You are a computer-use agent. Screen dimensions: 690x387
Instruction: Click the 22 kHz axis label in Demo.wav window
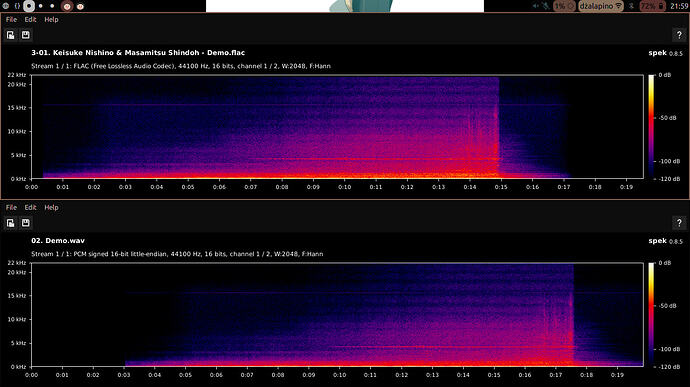pyautogui.click(x=17, y=263)
